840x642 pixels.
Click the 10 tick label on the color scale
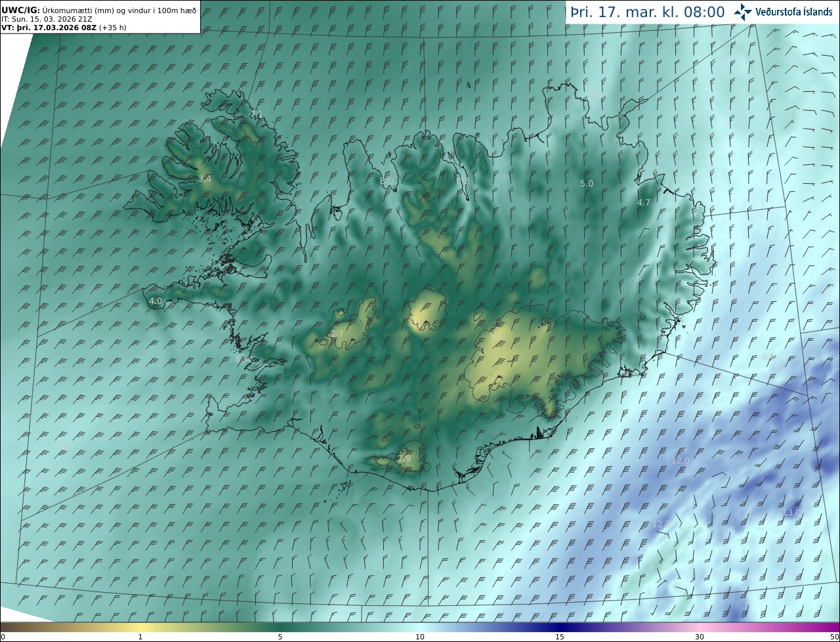[x=420, y=637]
